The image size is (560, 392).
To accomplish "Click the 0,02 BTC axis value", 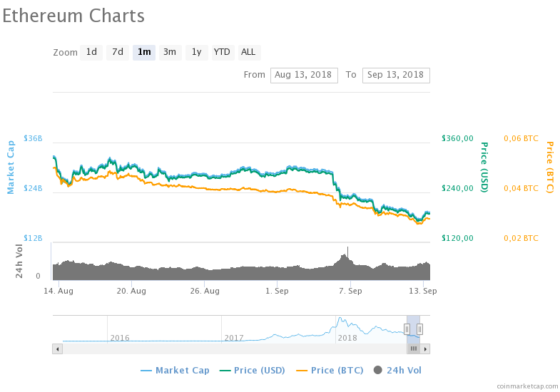I will (521, 238).
